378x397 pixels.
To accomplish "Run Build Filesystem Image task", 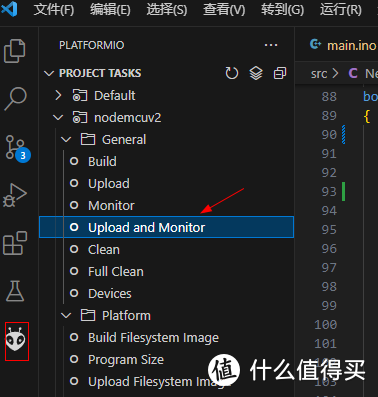I will coord(167,337).
